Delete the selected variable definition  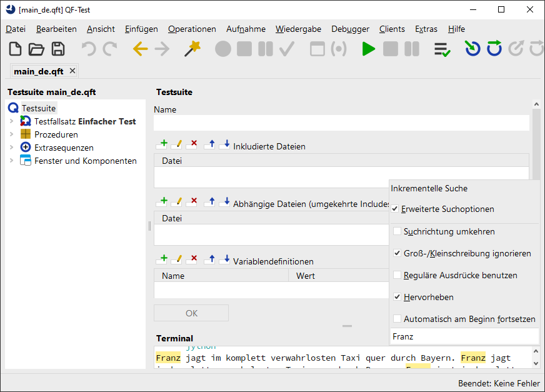192,259
